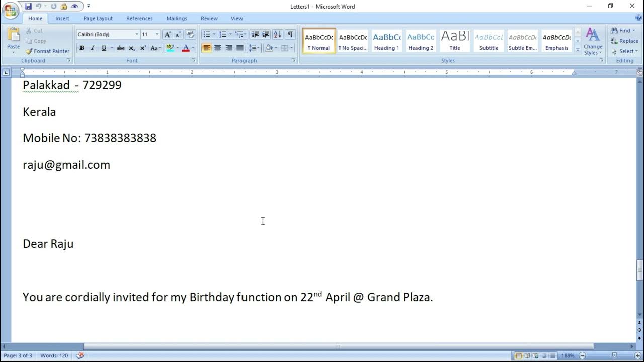Image resolution: width=644 pixels, height=362 pixels.
Task: Open the Office Button menu
Action: [10, 10]
